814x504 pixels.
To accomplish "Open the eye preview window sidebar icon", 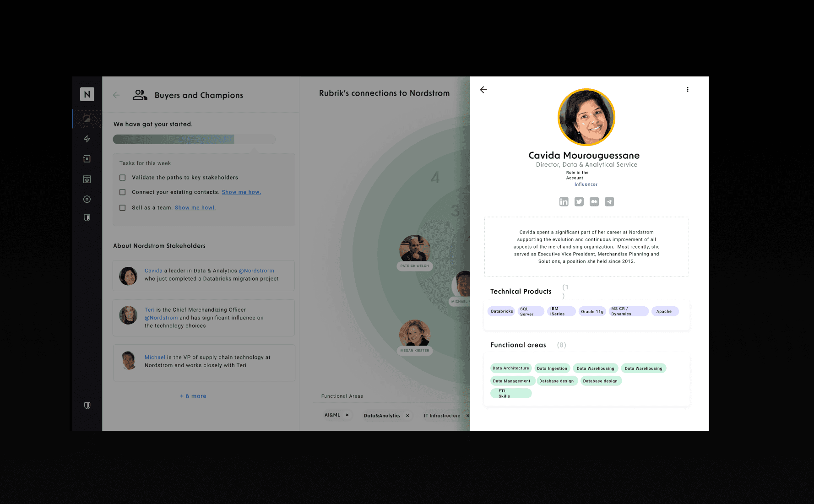I will tap(87, 179).
